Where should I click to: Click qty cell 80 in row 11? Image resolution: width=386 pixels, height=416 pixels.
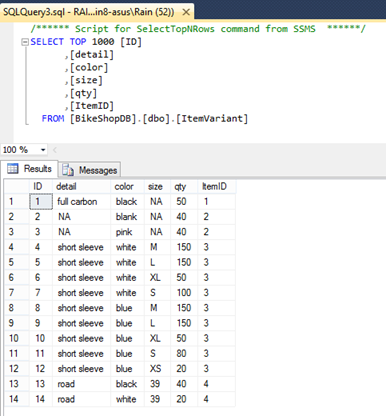(x=184, y=354)
